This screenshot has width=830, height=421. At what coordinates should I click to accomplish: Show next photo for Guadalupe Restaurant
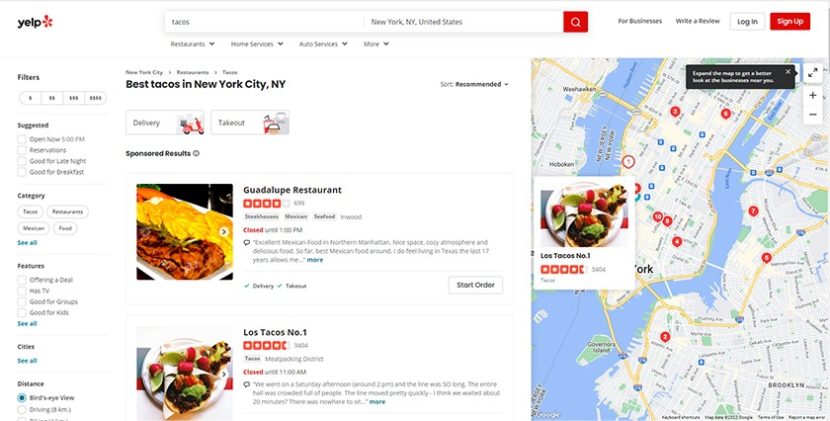click(x=224, y=232)
